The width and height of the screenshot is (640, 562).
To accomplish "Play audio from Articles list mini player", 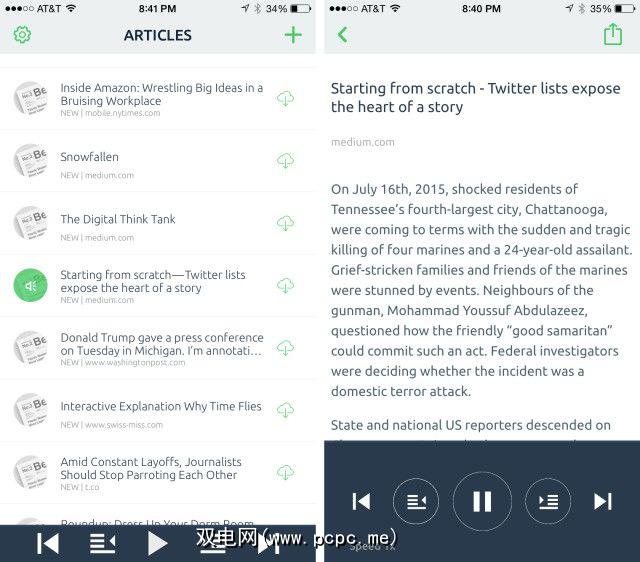I will [158, 543].
